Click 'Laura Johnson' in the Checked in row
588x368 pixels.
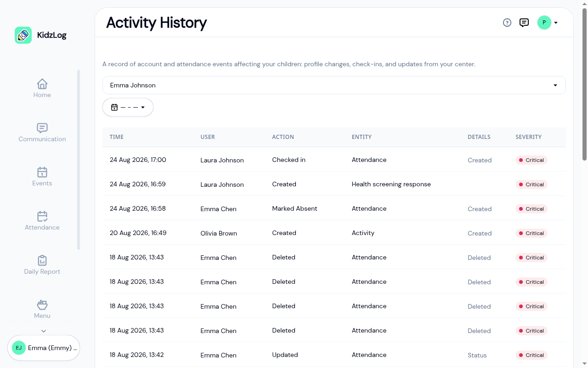[222, 161]
